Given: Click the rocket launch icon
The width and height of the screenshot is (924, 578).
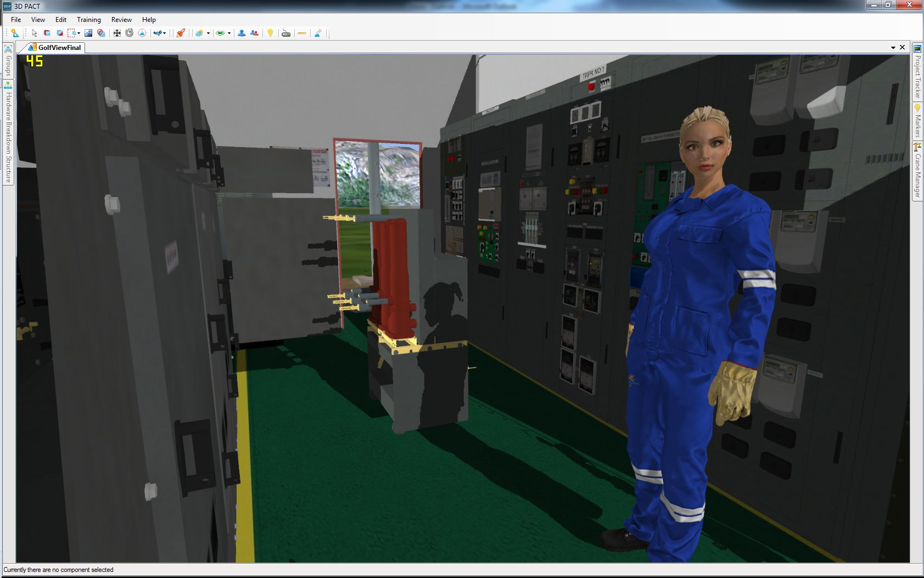Looking at the screenshot, I should tap(180, 33).
